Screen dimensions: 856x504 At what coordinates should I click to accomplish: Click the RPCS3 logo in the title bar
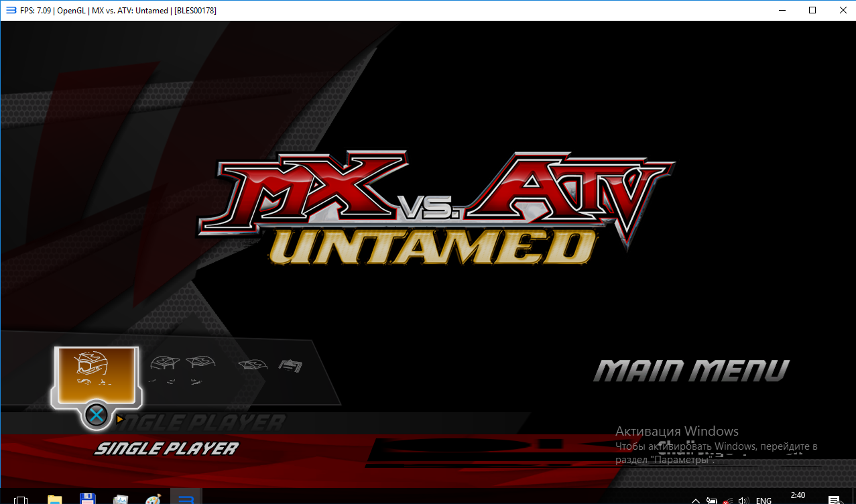coord(11,10)
